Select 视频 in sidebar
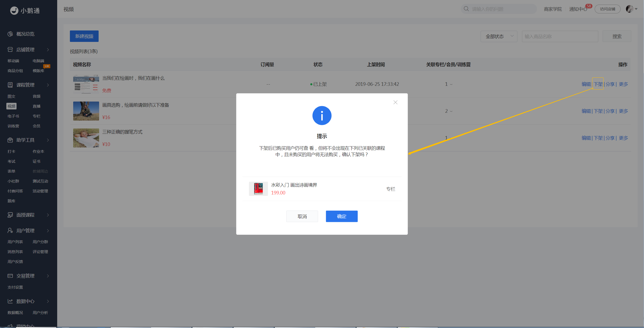 coord(11,106)
